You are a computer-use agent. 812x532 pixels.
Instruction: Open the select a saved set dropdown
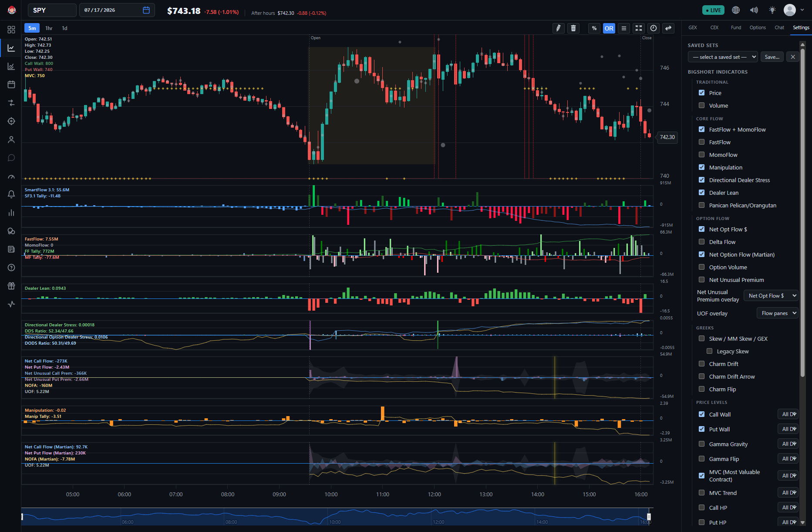coord(723,57)
